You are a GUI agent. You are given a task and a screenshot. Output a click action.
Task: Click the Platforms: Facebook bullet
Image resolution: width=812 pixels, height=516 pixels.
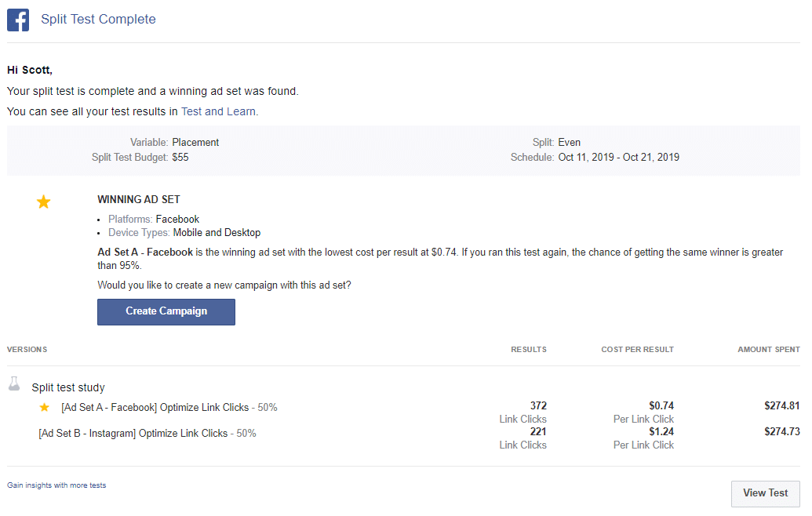click(x=153, y=220)
